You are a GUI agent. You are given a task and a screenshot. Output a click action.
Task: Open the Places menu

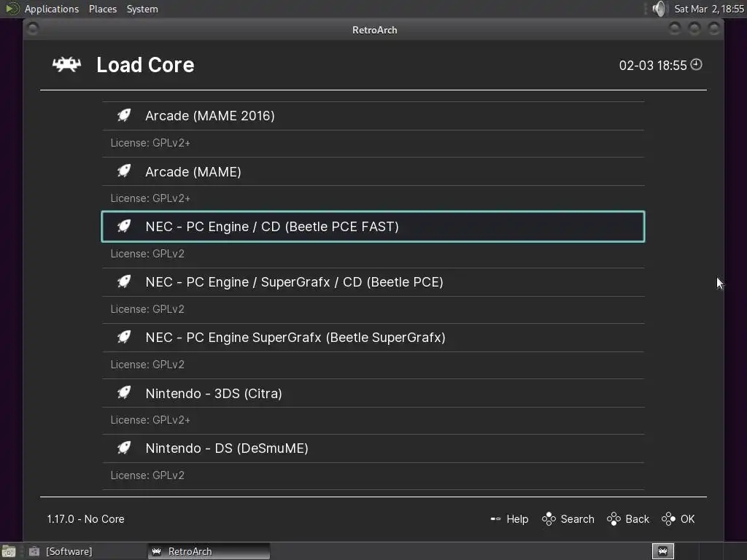pos(102,9)
